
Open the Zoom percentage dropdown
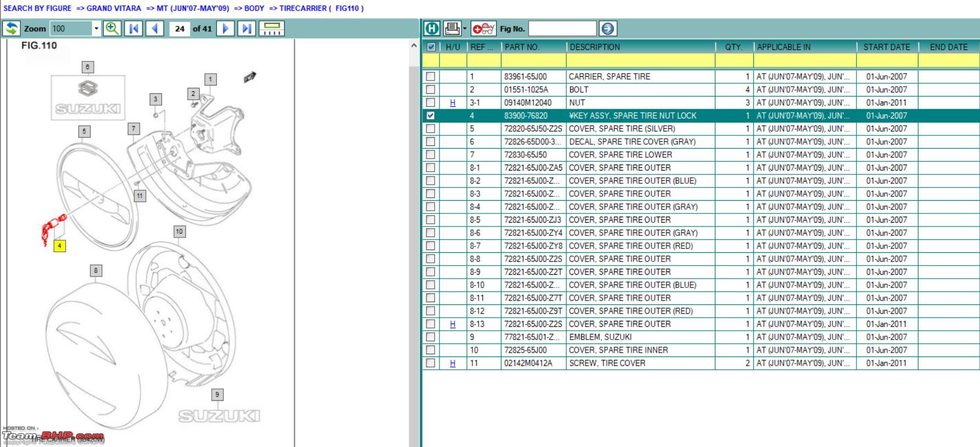(x=97, y=29)
